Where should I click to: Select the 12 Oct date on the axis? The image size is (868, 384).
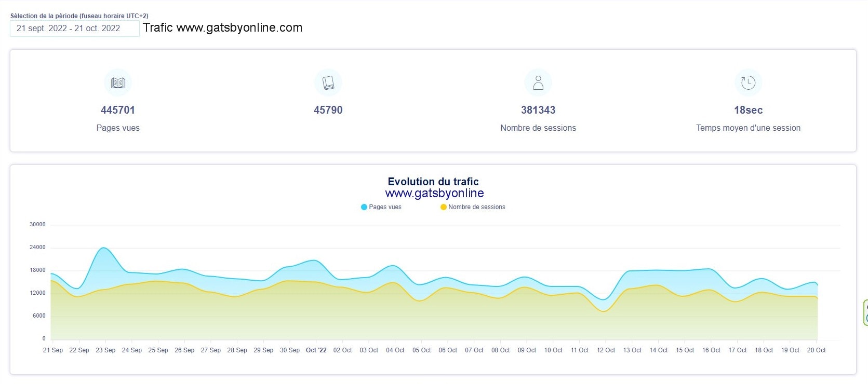(x=606, y=350)
